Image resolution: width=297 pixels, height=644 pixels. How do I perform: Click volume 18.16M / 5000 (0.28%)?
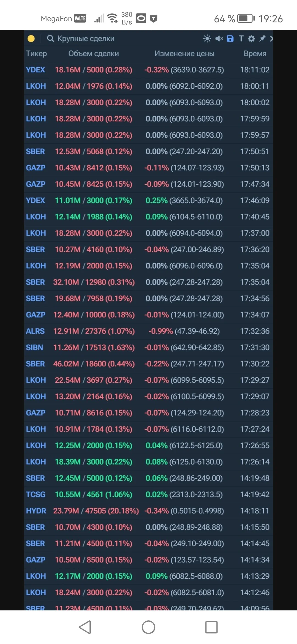click(94, 70)
